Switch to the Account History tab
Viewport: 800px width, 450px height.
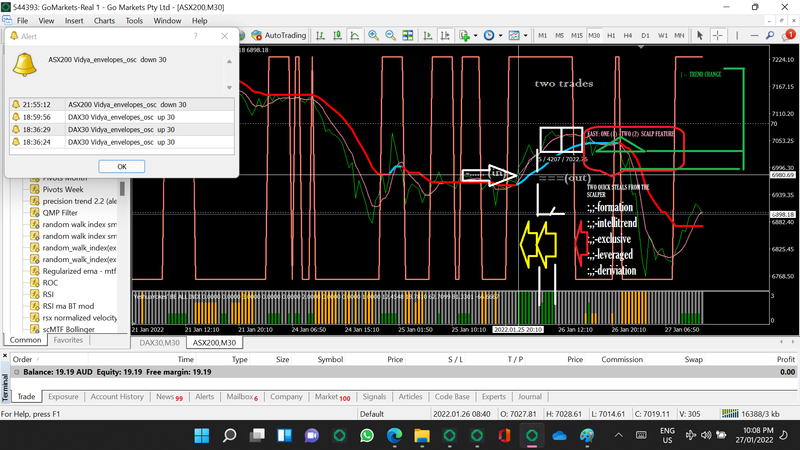tap(117, 396)
